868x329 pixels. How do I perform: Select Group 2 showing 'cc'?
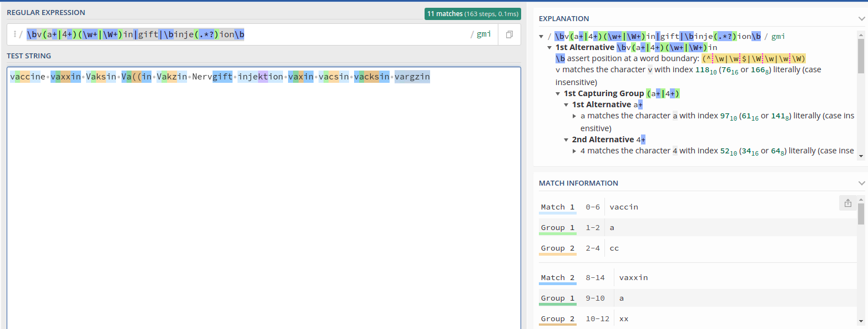pos(557,248)
